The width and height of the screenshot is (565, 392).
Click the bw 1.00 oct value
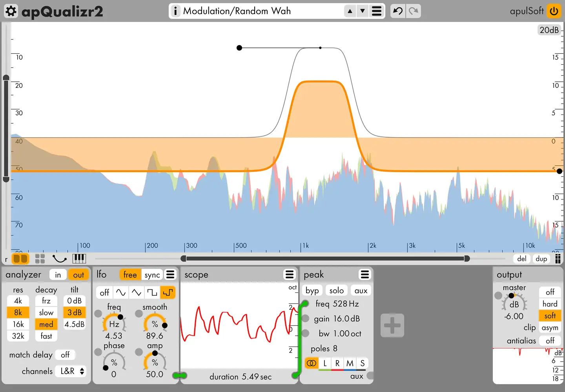tap(347, 334)
